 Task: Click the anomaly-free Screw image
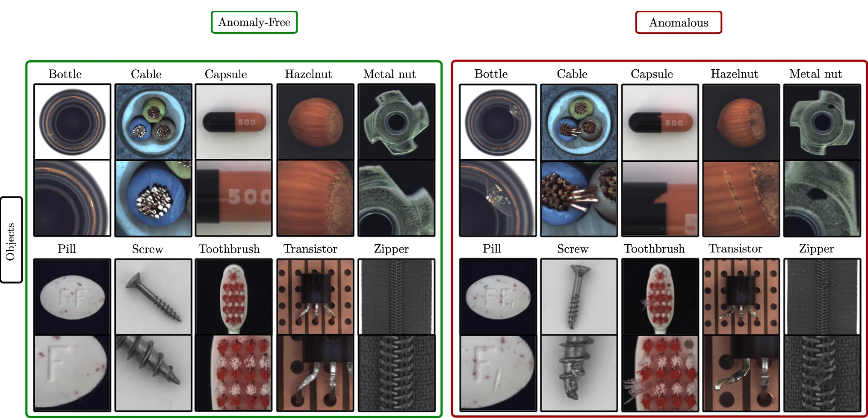(153, 296)
